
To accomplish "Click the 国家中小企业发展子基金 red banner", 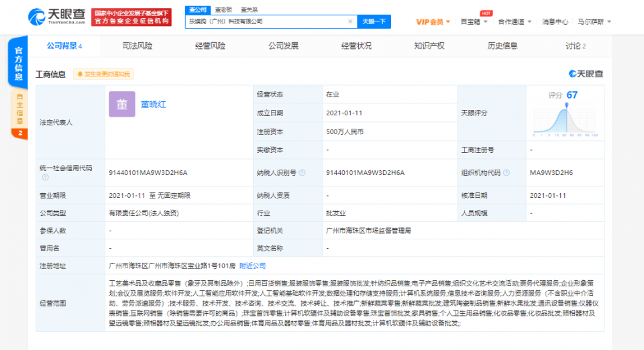I will [131, 17].
